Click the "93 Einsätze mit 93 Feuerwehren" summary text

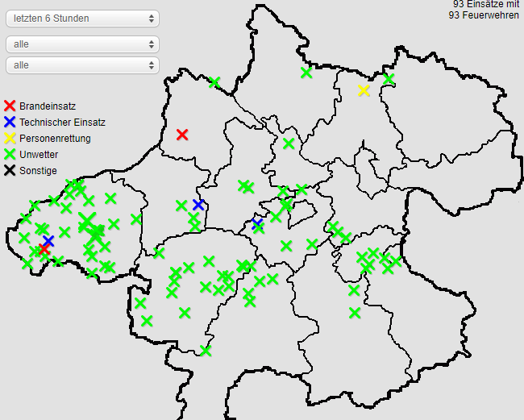[x=484, y=10]
